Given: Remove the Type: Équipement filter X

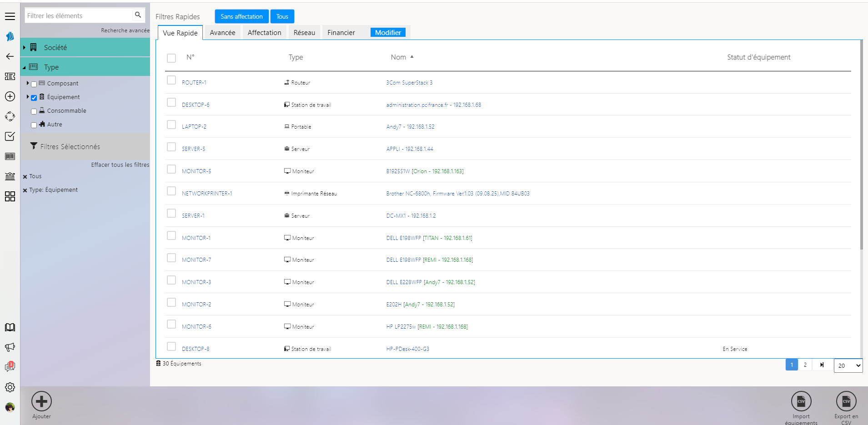Looking at the screenshot, I should point(25,190).
